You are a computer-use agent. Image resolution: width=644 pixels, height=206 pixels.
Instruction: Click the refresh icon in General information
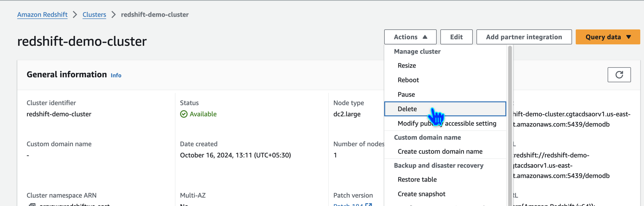[x=619, y=75]
